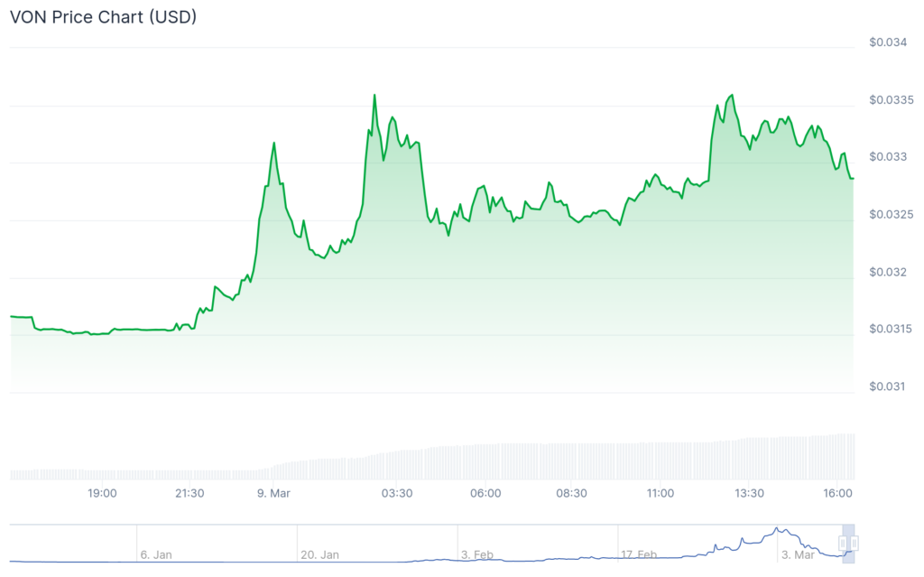Select the 19:00 time axis label
The width and height of the screenshot is (924, 577).
point(102,494)
